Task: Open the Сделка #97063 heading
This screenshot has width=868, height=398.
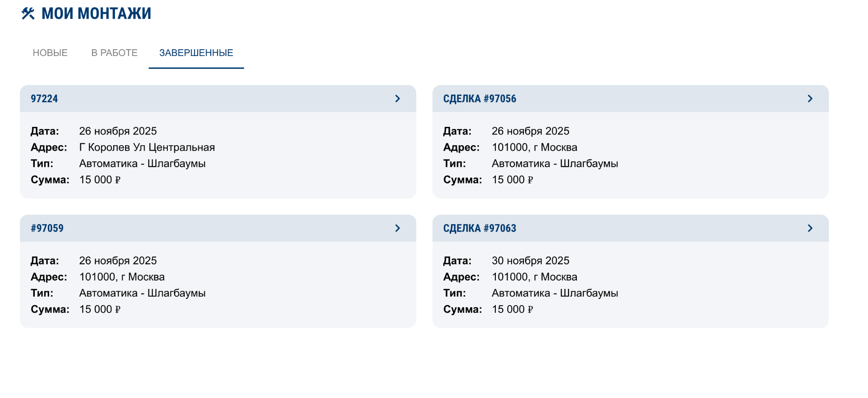Action: (x=479, y=228)
